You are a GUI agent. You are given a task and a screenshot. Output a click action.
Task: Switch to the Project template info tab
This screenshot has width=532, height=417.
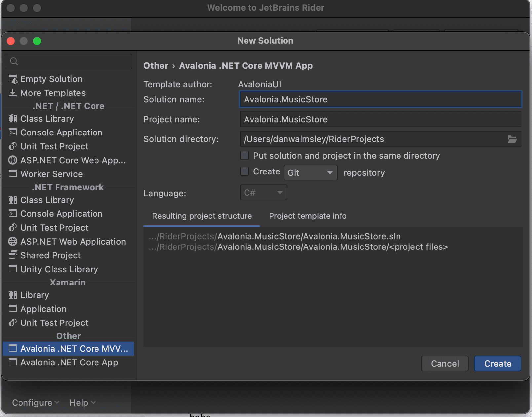308,216
